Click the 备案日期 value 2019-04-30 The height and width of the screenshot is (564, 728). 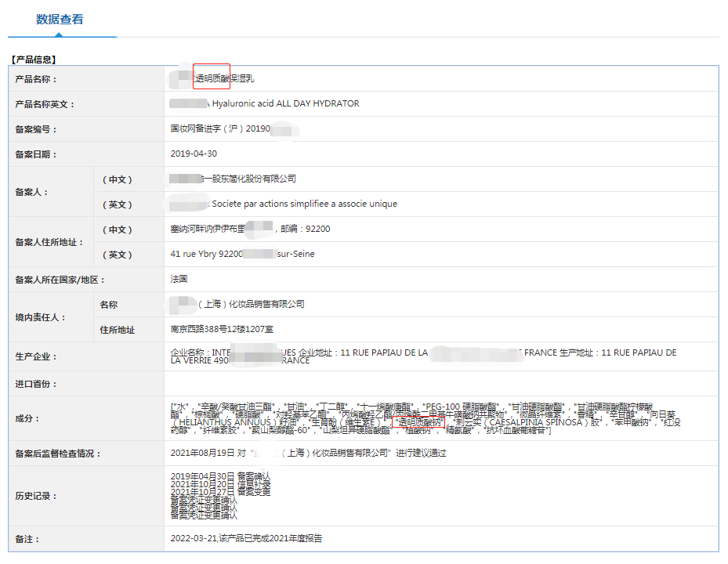click(x=194, y=154)
